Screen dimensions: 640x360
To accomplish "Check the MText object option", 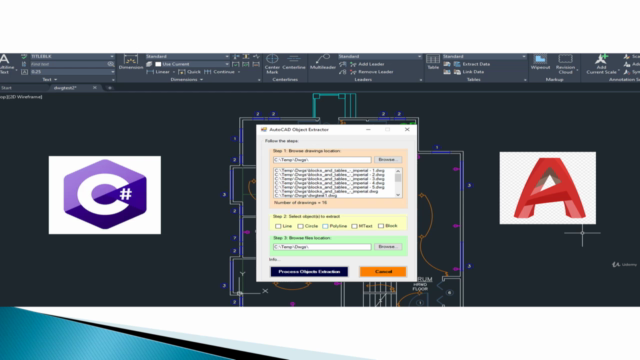I will (354, 226).
